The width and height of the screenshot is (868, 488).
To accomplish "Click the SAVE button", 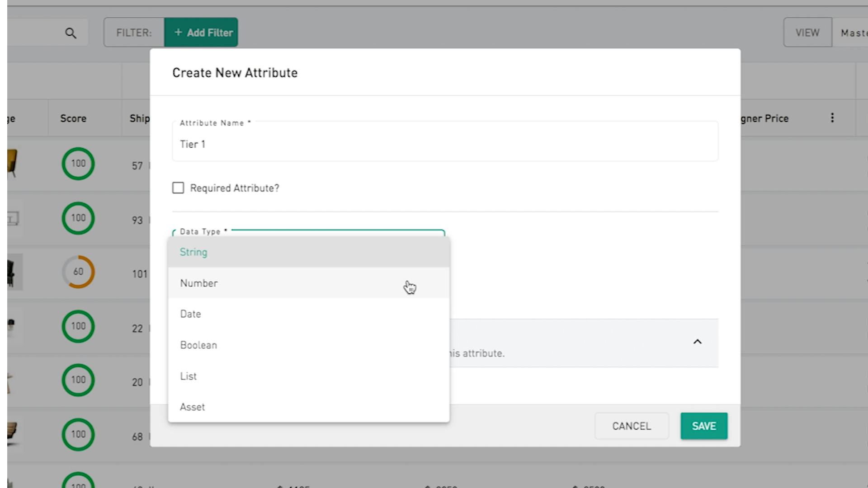I will (703, 426).
